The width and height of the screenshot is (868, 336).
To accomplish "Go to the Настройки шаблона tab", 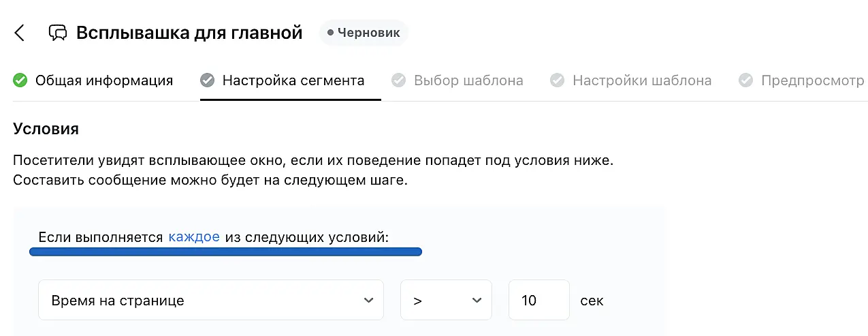I will (642, 80).
